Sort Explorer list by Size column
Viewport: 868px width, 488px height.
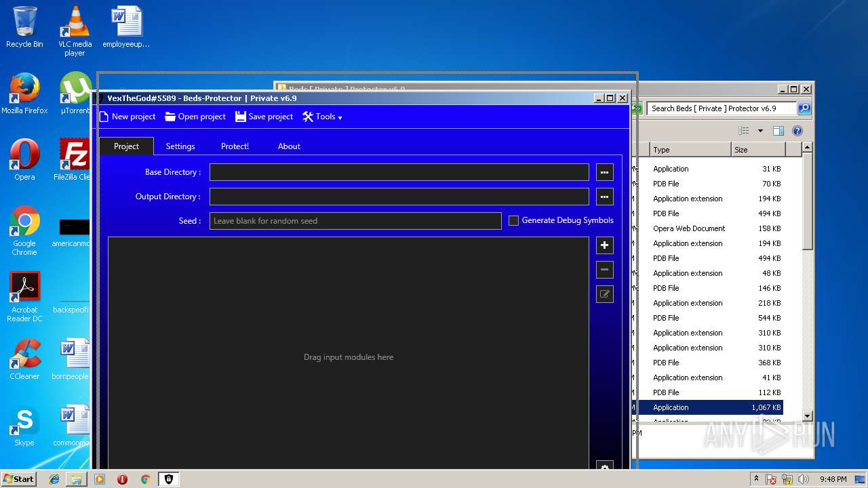click(758, 150)
